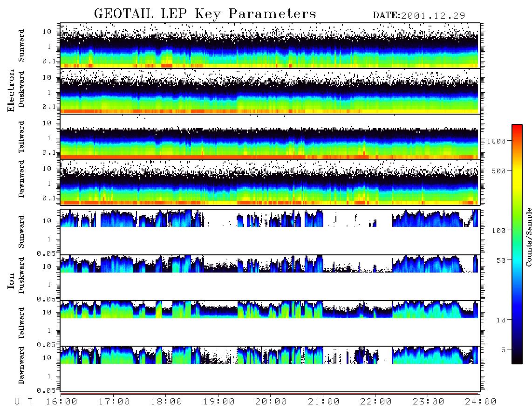The image size is (532, 410).
Task: Select the 18:00 time tick label
Action: pos(166,402)
